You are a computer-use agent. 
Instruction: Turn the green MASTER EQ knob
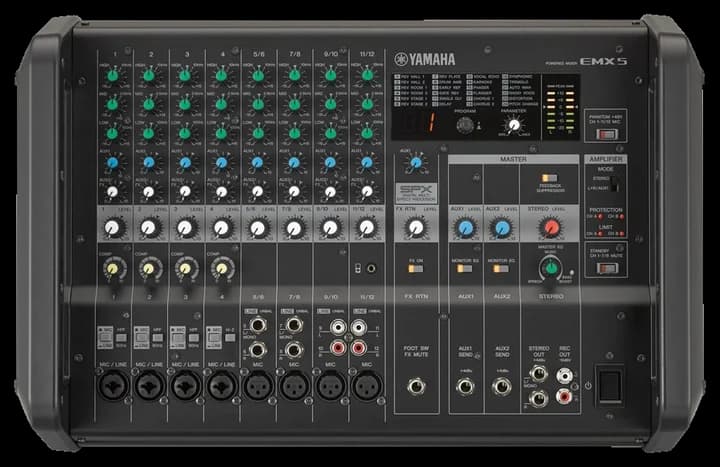point(551,268)
